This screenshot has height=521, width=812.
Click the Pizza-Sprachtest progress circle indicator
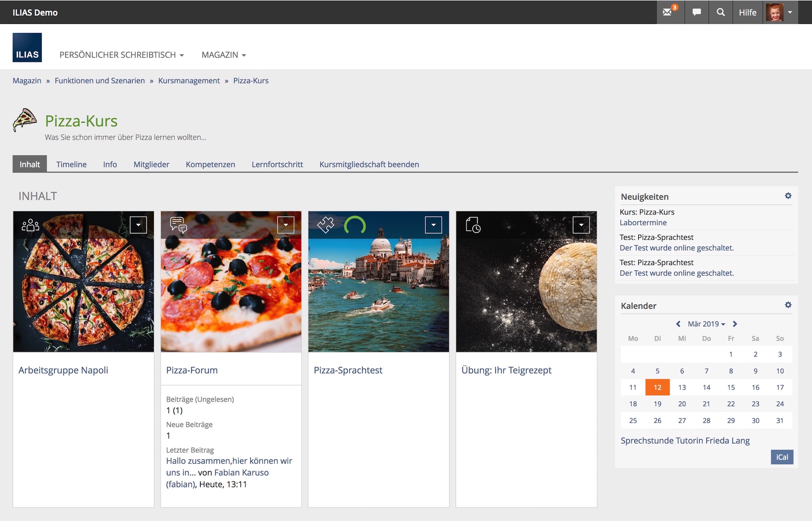click(x=355, y=225)
